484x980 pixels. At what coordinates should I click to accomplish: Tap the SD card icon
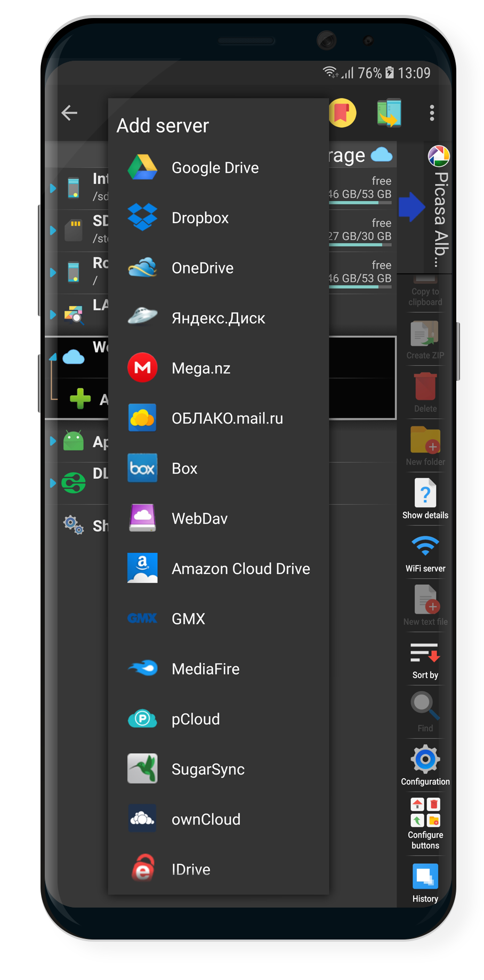(74, 230)
